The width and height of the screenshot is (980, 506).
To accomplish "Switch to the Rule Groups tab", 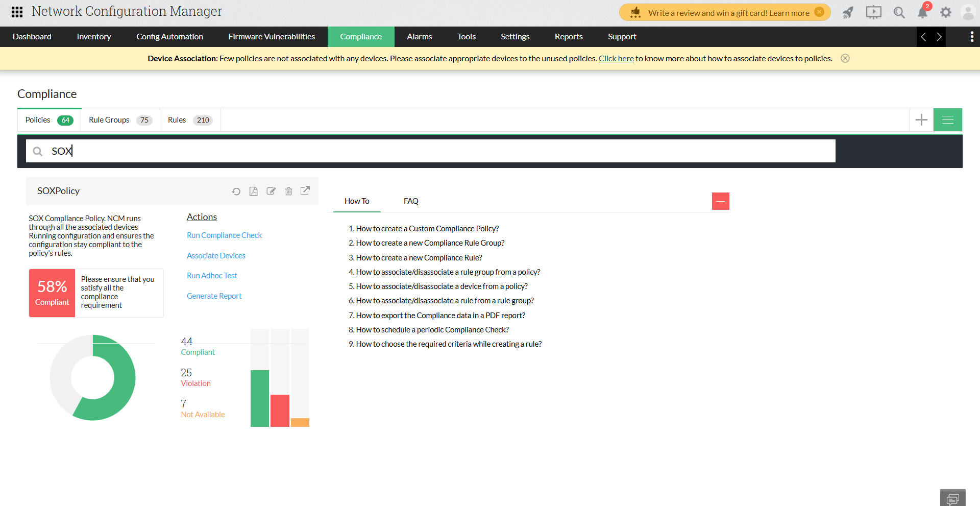I will click(120, 120).
